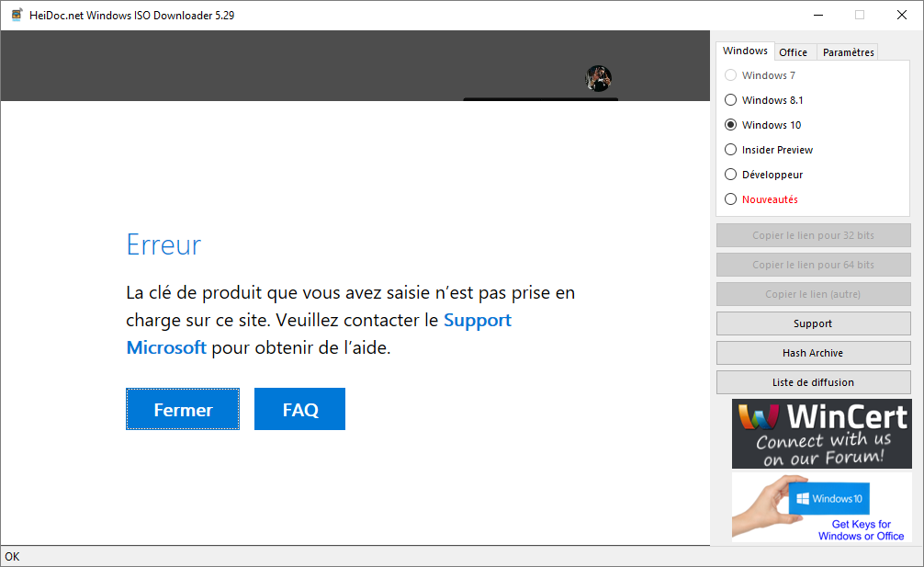The height and width of the screenshot is (567, 924).
Task: Click the OK status bar text
Action: [x=12, y=556]
